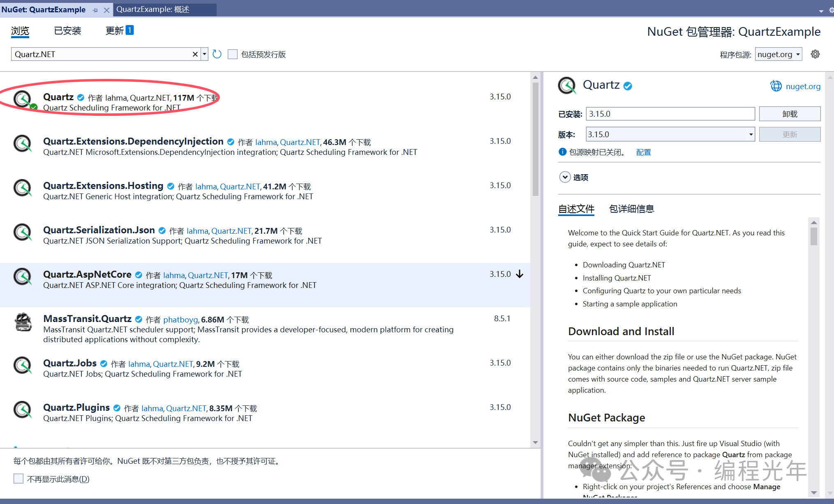
Task: Click the package list vertical scrollbar thumb
Action: (535, 140)
